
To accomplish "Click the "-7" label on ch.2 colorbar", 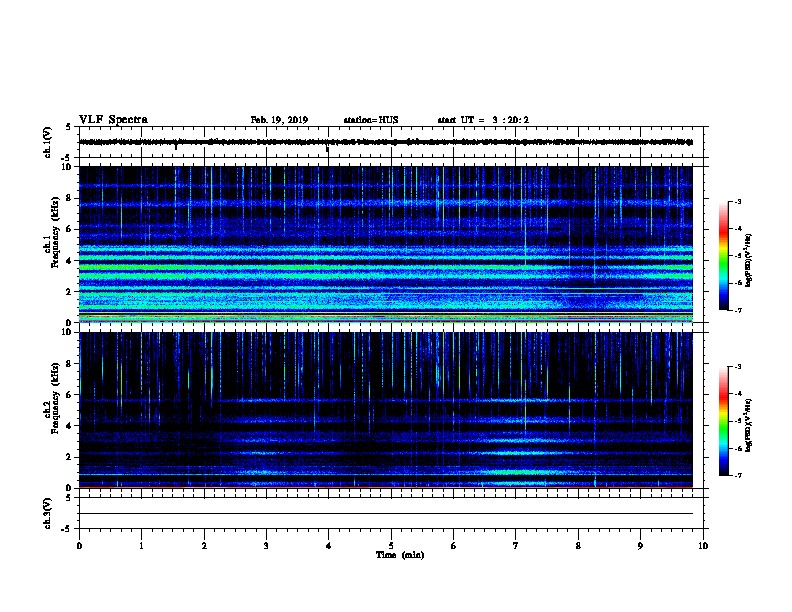I will [737, 475].
